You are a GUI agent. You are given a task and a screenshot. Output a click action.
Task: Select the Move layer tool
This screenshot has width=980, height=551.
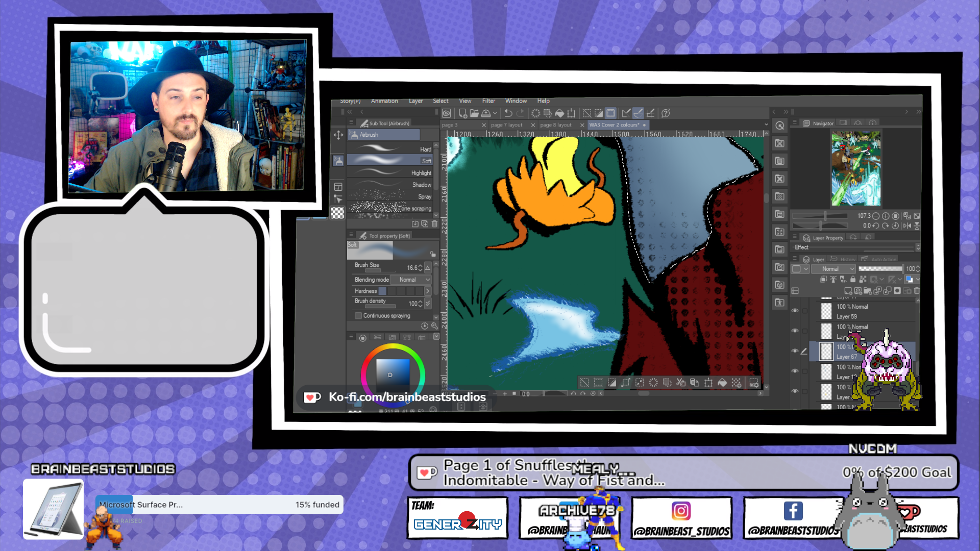click(338, 135)
